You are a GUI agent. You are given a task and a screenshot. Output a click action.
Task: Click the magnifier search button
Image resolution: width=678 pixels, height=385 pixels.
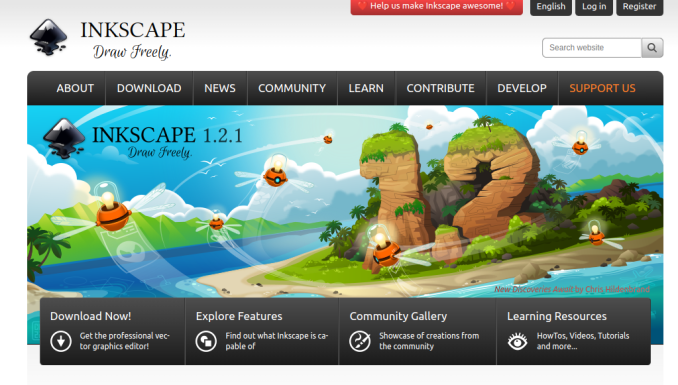(652, 48)
